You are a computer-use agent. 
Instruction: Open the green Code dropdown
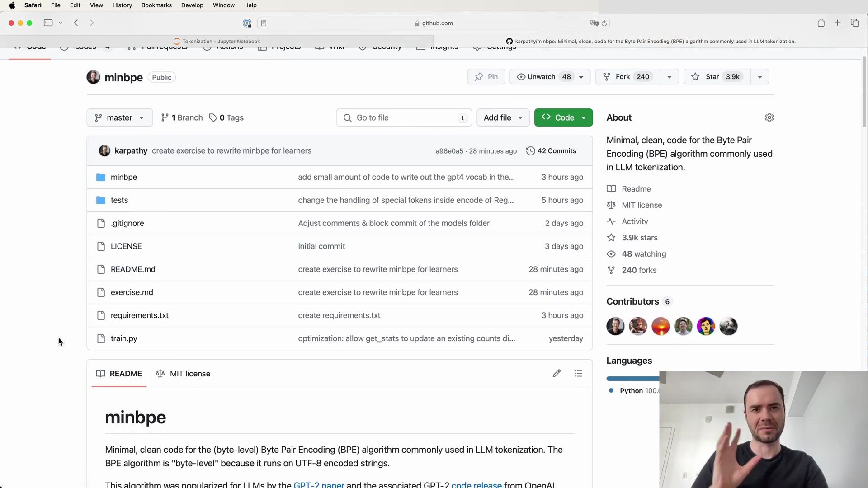click(x=563, y=117)
